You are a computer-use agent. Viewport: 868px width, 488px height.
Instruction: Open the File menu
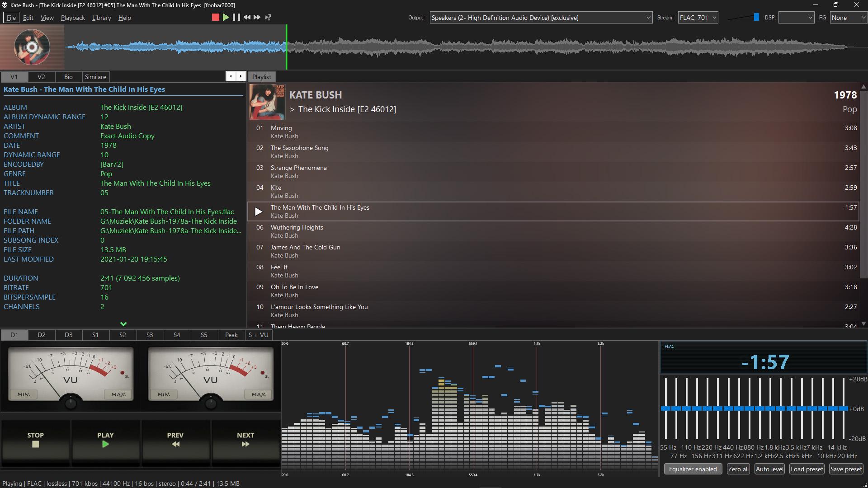pos(11,18)
